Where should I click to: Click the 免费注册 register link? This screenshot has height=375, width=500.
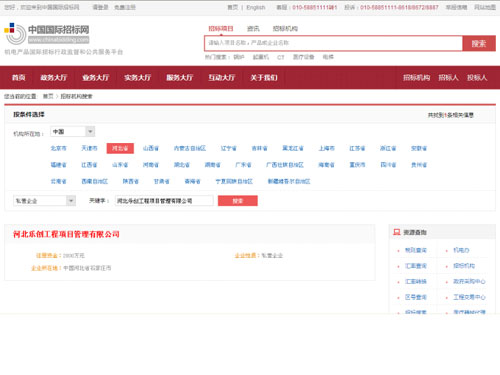(x=125, y=7)
